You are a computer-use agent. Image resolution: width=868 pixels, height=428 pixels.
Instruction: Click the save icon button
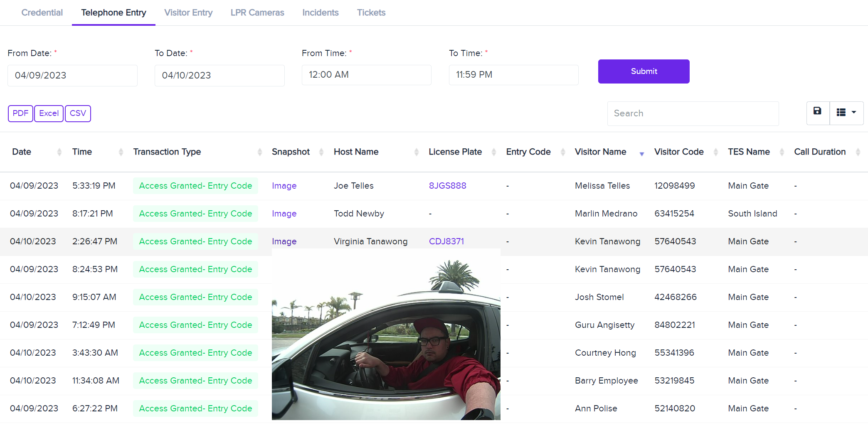click(x=817, y=113)
